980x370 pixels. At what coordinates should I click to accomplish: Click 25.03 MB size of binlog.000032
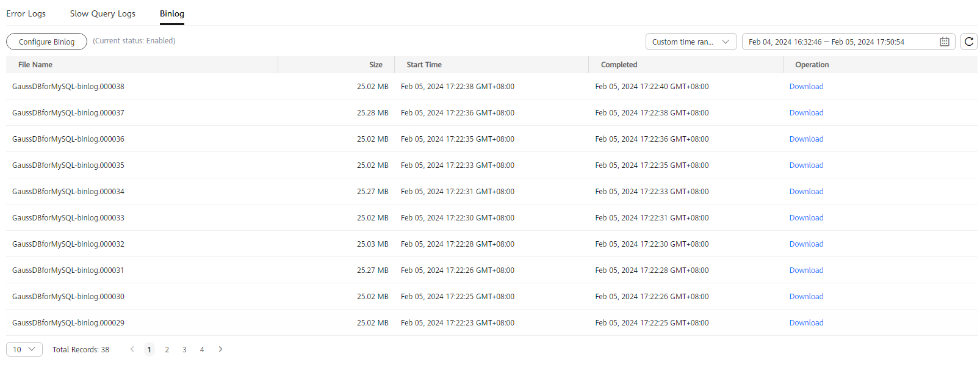[x=372, y=244]
